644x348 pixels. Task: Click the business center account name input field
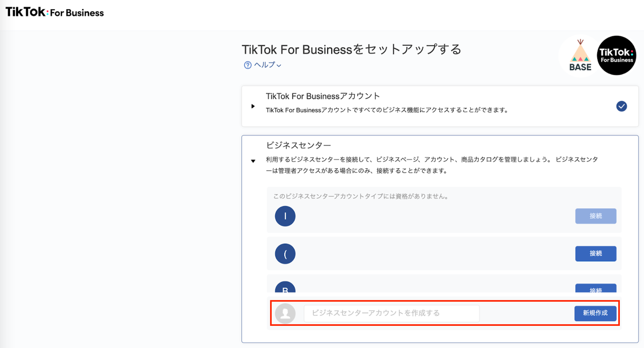(391, 313)
